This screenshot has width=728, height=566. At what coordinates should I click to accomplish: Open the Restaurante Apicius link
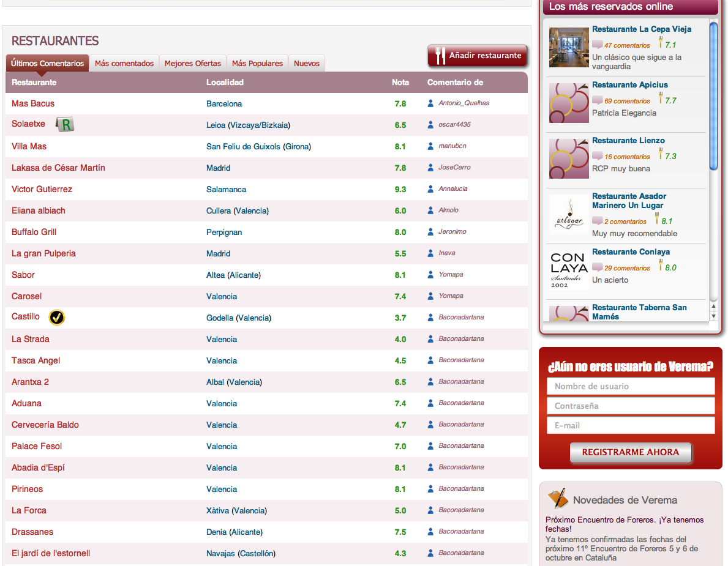[x=629, y=85]
